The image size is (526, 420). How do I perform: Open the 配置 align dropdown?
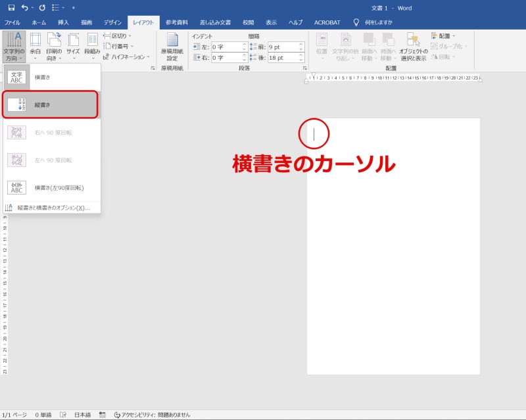(x=443, y=36)
